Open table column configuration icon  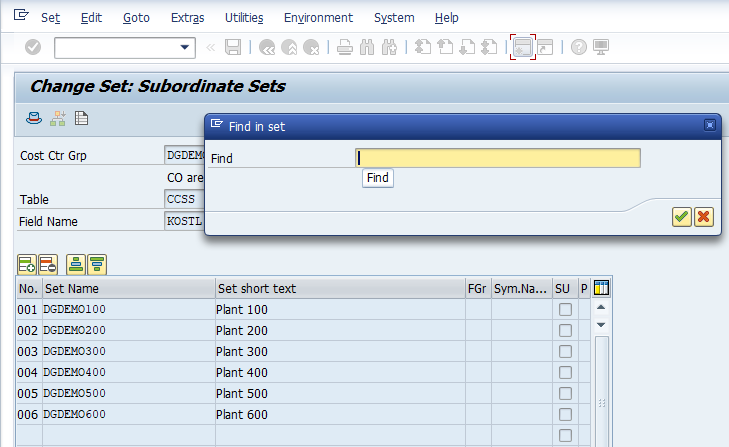click(601, 288)
